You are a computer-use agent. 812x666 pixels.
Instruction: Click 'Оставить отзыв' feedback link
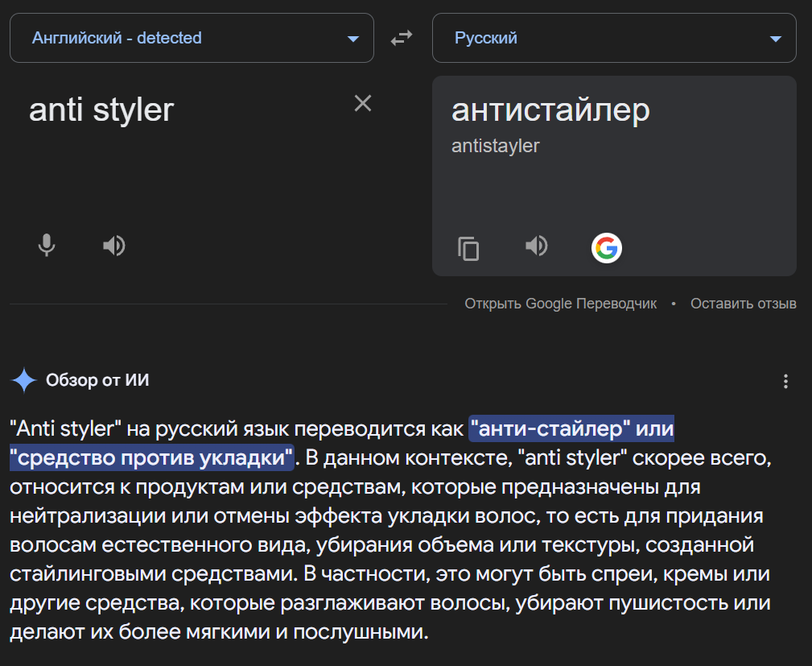743,304
